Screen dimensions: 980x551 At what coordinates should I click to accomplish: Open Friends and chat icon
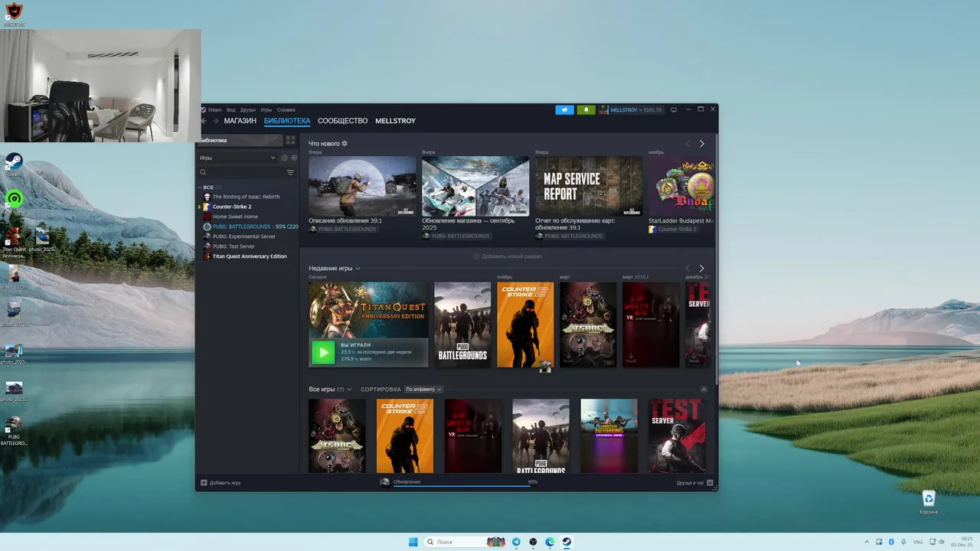710,483
